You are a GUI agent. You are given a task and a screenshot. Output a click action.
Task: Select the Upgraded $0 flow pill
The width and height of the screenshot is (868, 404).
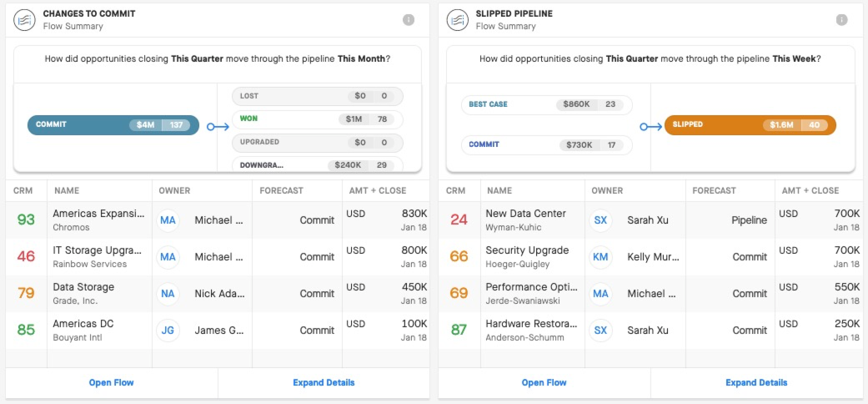click(x=318, y=143)
